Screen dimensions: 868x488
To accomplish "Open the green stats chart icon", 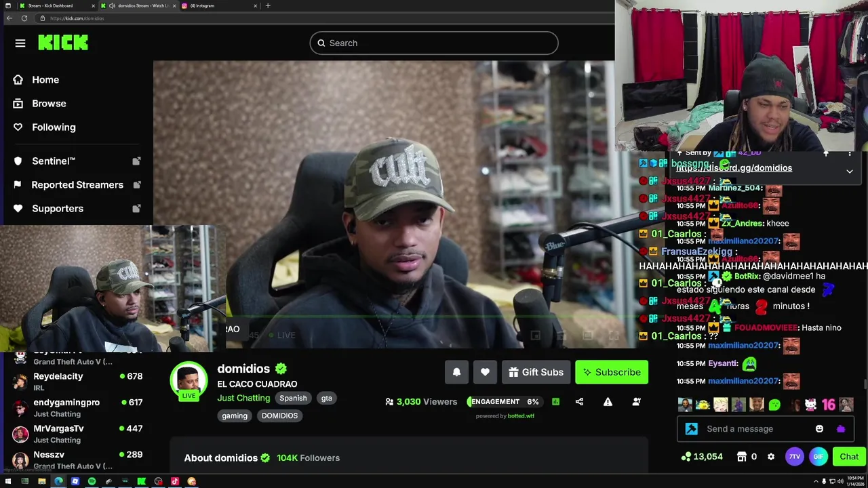I will click(555, 402).
